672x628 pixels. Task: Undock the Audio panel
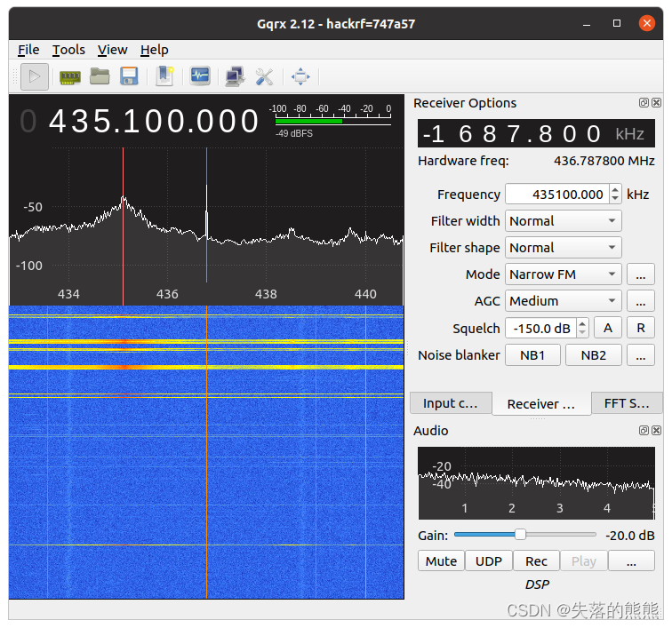644,431
